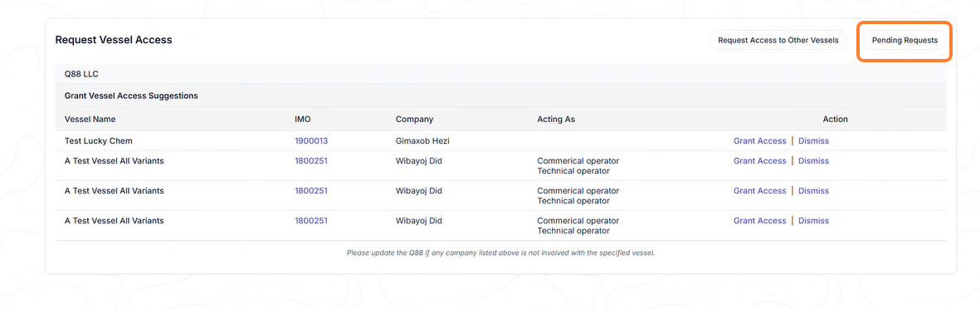This screenshot has height=309, width=980.
Task: Grant Access to Test Lucky Chem vessel
Action: click(759, 140)
